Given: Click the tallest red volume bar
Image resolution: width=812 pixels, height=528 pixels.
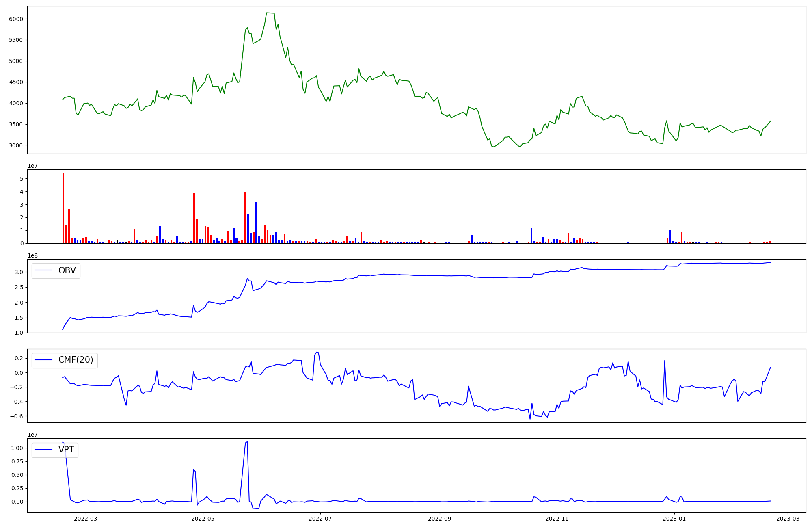Looking at the screenshot, I should 63,207.
